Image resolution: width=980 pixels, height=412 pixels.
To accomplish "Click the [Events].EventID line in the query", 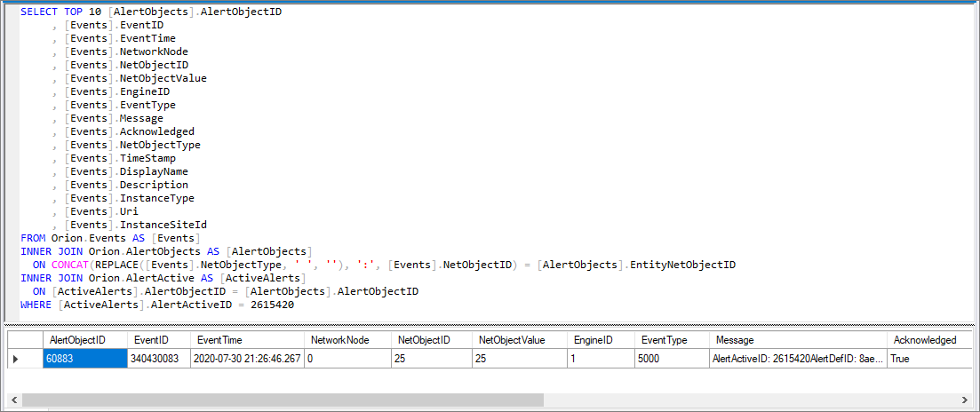I will tap(108, 25).
